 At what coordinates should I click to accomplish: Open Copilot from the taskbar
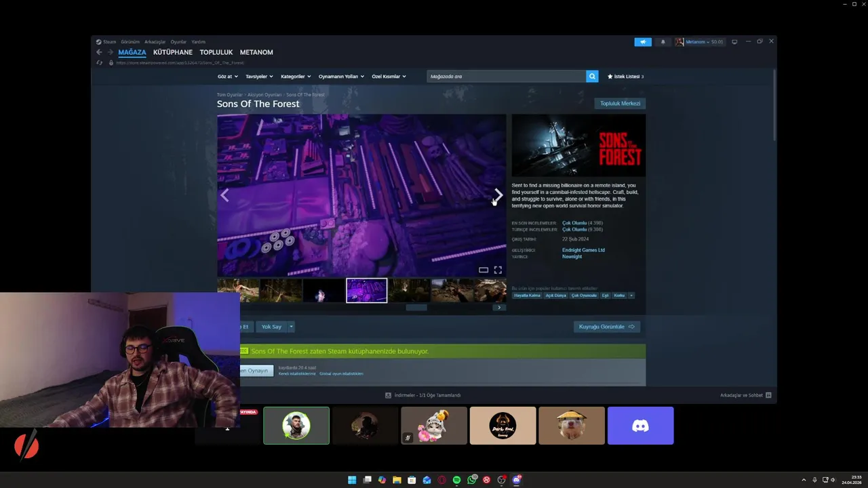coord(382,480)
